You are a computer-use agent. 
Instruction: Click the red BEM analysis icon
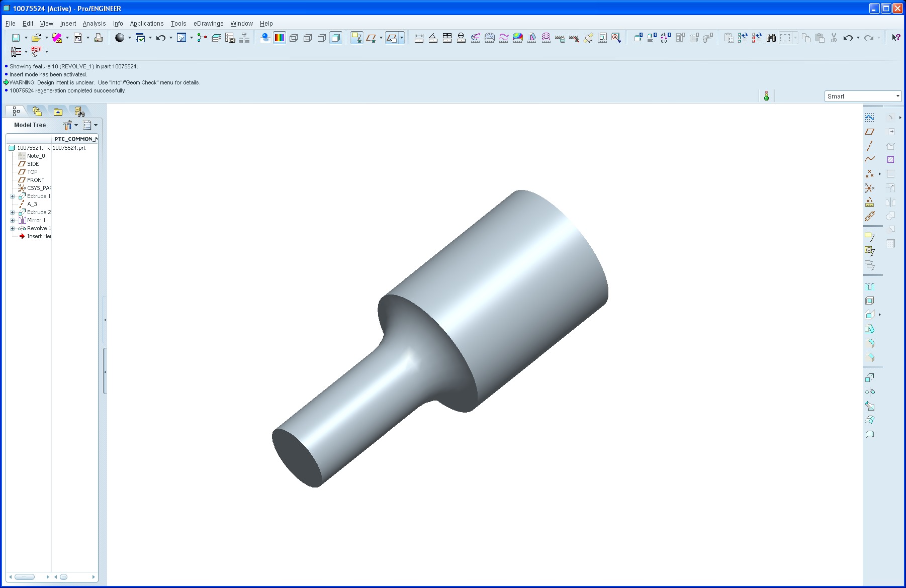[x=36, y=51]
